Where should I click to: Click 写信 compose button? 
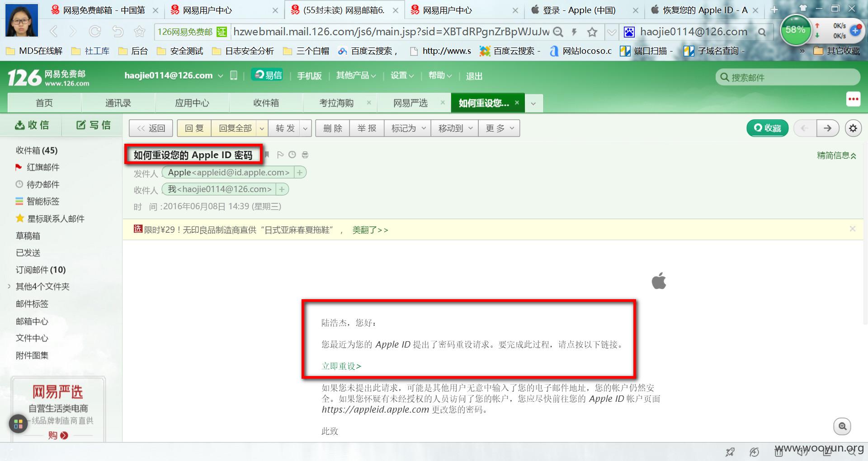[x=93, y=125]
